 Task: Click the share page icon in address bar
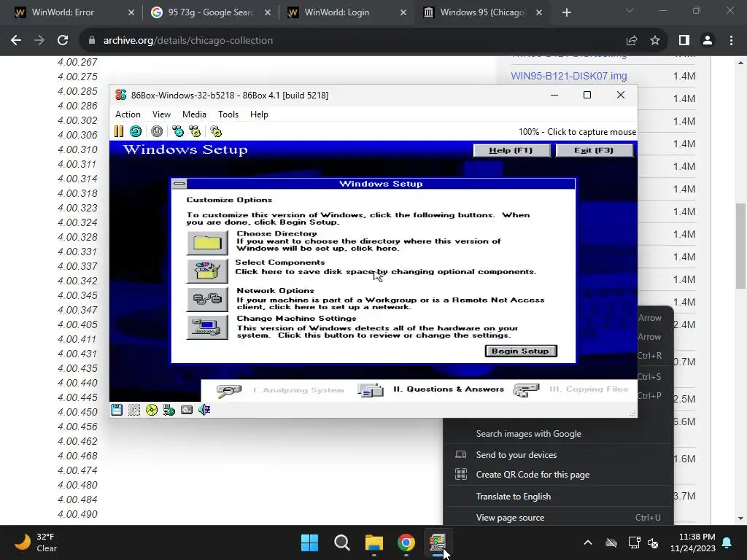pyautogui.click(x=632, y=41)
